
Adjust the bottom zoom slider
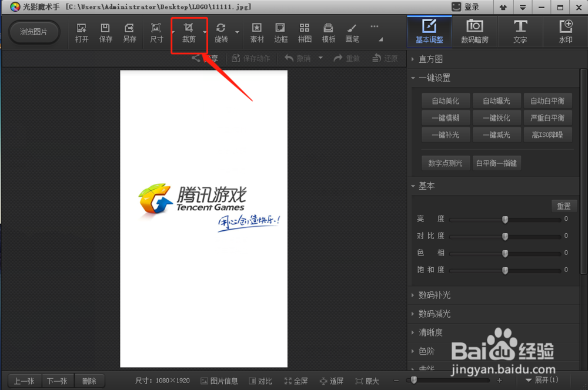pyautogui.click(x=448, y=380)
